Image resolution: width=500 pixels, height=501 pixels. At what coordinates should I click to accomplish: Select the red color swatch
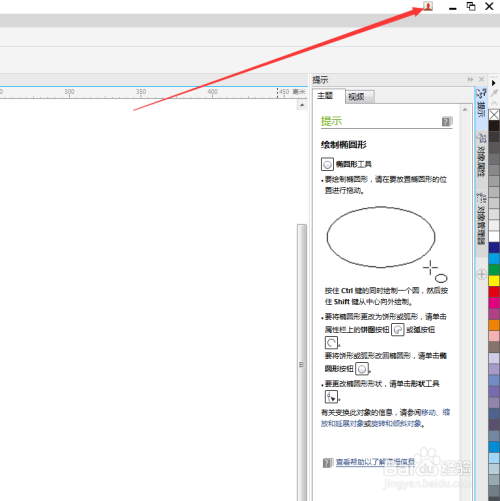tap(494, 292)
